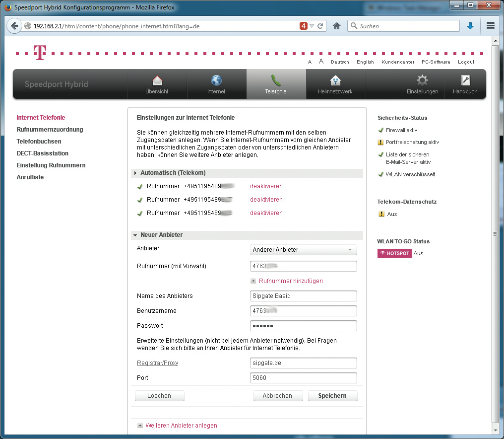Click the Löschen button
Screen dimensions: 504x439
(159, 396)
